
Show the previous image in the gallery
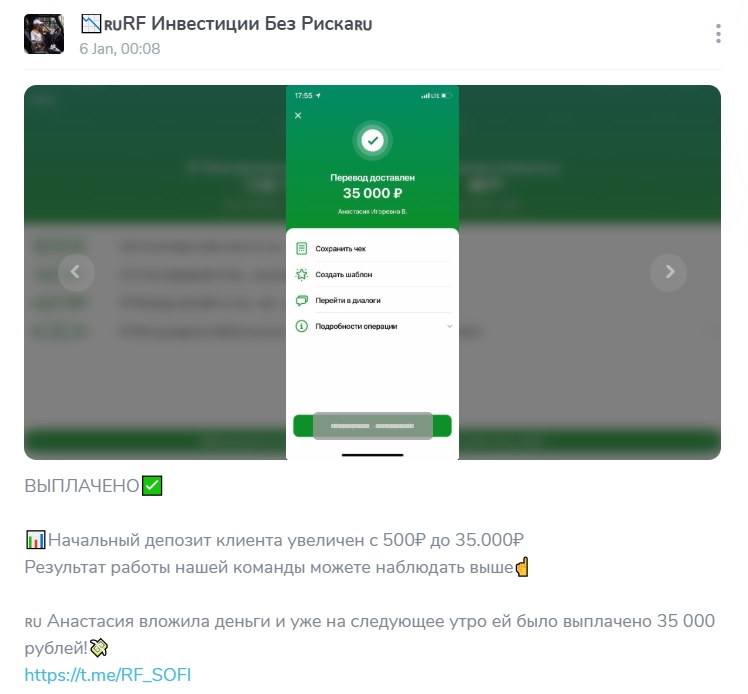point(76,272)
